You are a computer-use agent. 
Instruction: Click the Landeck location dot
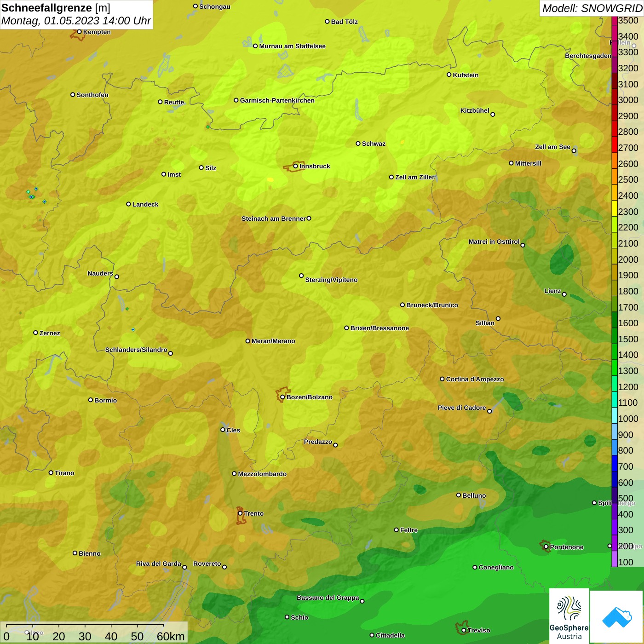(128, 204)
